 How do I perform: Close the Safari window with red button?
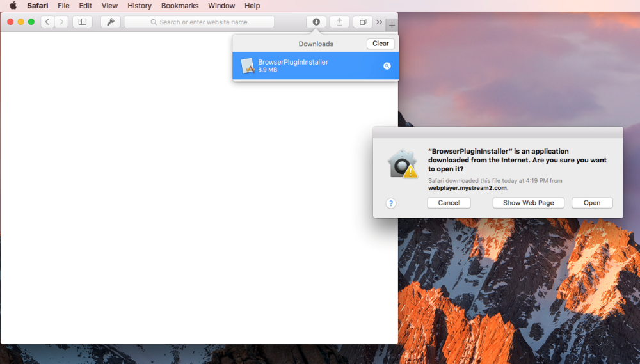pos(11,22)
